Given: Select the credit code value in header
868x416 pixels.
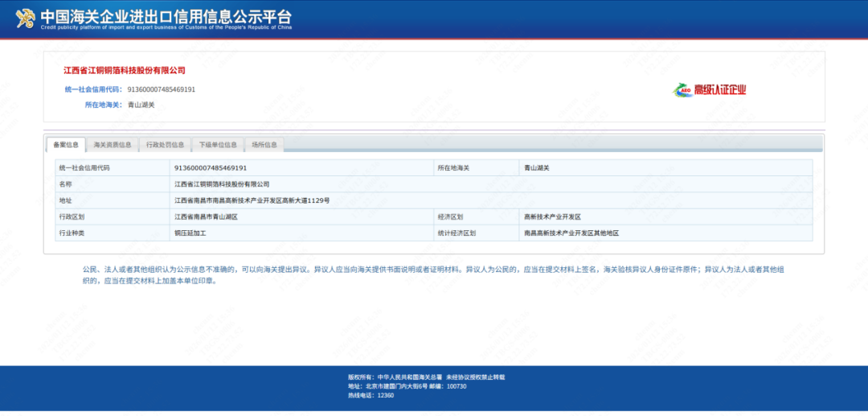Looking at the screenshot, I should [x=162, y=89].
